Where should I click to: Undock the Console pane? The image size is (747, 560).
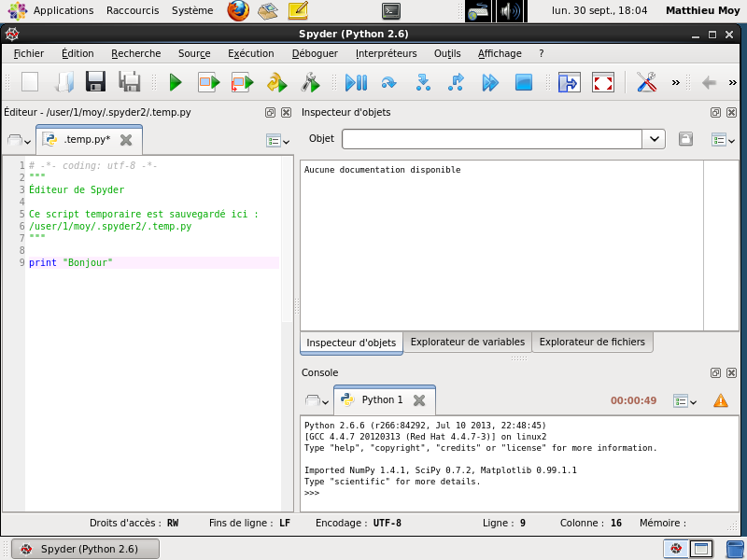click(x=715, y=372)
